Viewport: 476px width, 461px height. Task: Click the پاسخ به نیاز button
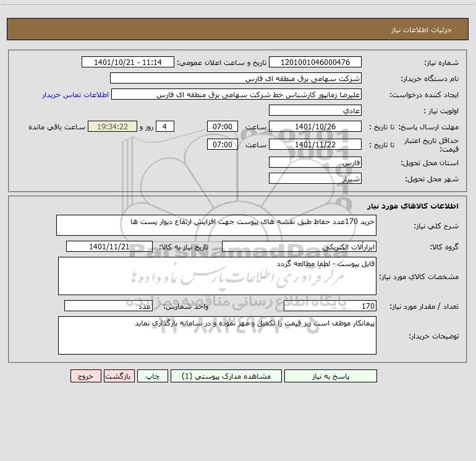pos(331,376)
